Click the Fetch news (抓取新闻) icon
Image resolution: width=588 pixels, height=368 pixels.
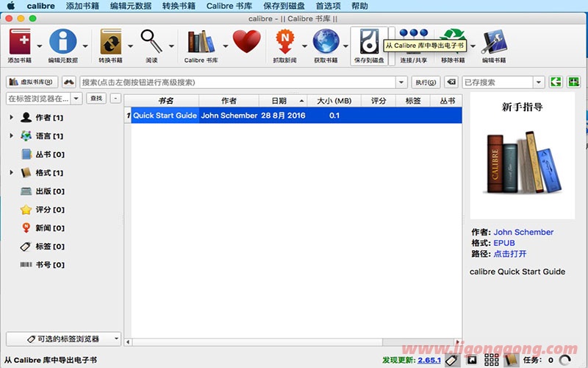click(285, 41)
